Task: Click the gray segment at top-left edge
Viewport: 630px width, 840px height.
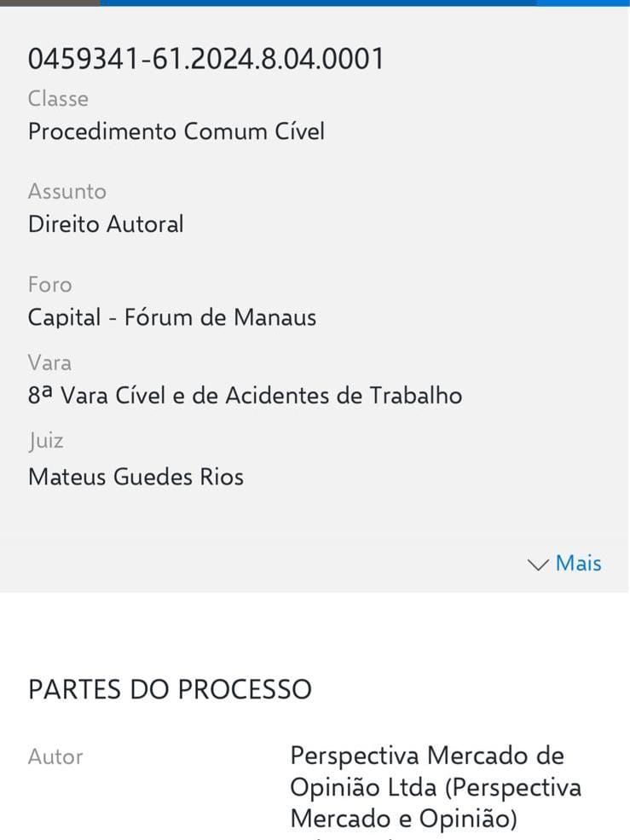Action: (49, 3)
